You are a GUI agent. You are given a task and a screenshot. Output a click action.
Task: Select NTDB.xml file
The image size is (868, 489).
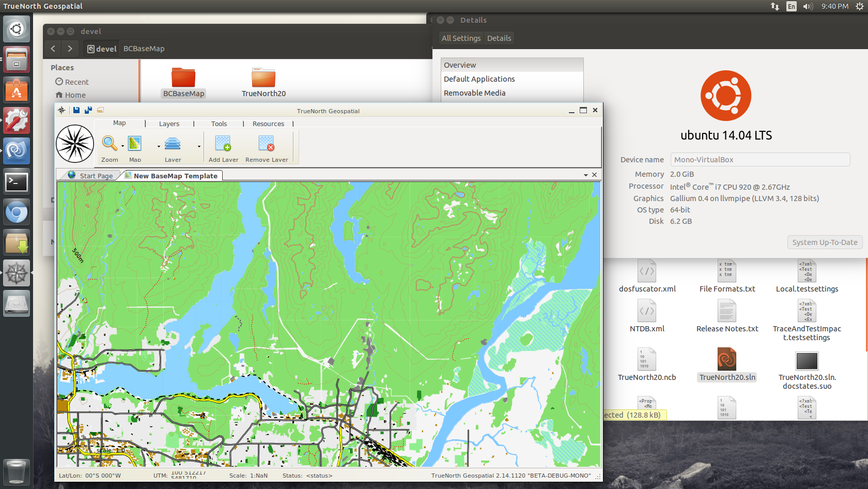tap(647, 316)
